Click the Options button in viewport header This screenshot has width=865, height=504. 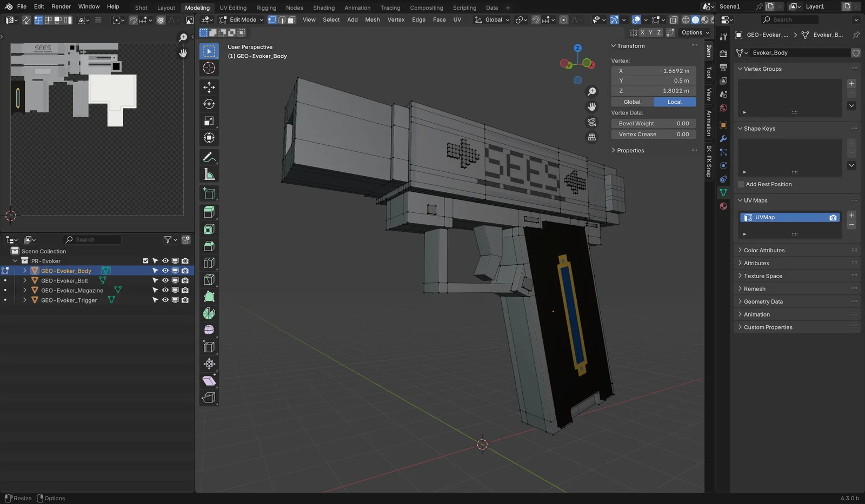pos(695,32)
